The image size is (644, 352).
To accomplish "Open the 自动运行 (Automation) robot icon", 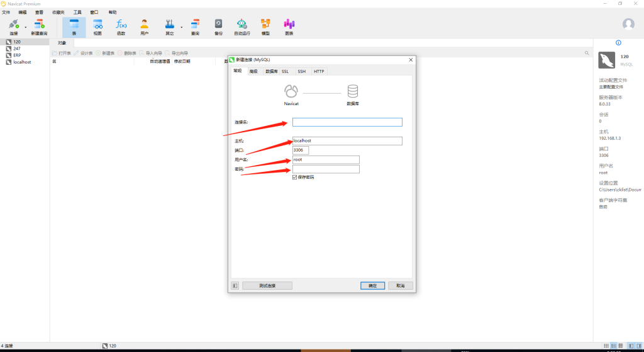I will tap(242, 27).
